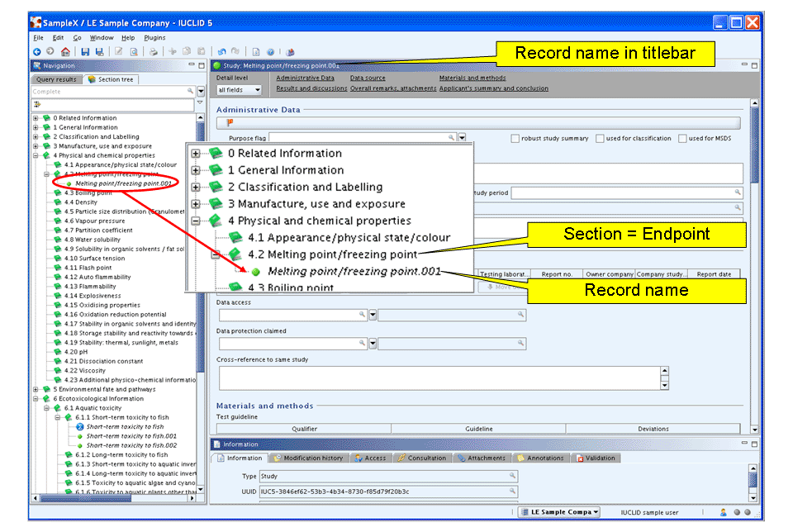Jump to Results and discussions link
This screenshot has height=532, width=793.
(x=311, y=88)
